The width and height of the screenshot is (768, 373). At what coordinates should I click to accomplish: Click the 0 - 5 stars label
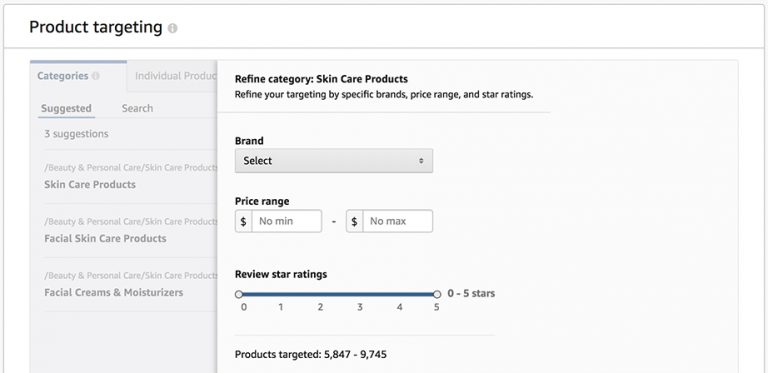point(471,293)
